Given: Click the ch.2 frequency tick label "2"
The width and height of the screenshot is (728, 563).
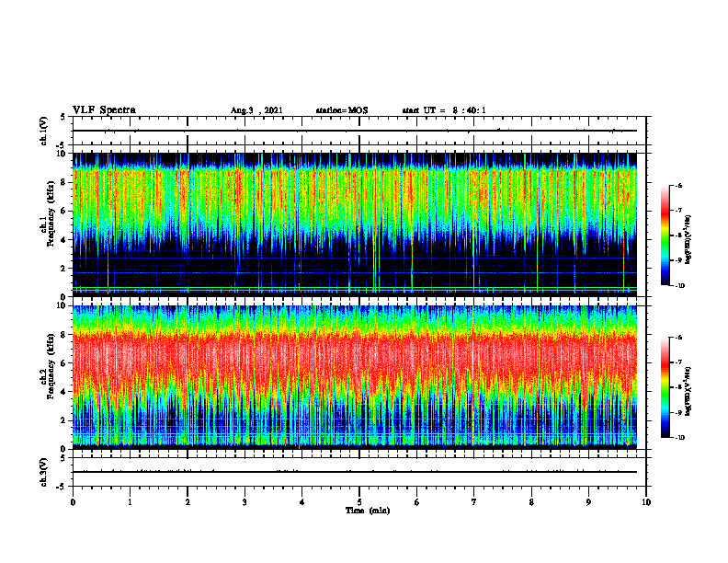Looking at the screenshot, I should (63, 420).
